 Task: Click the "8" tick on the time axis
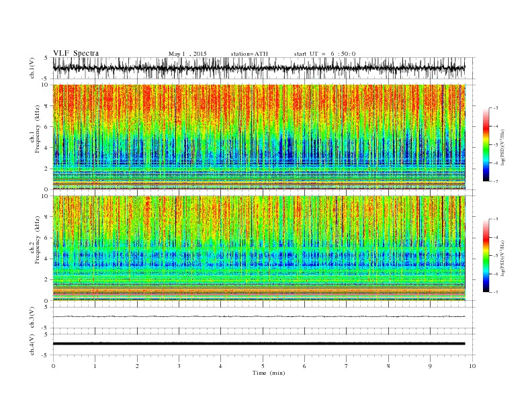pos(388,366)
